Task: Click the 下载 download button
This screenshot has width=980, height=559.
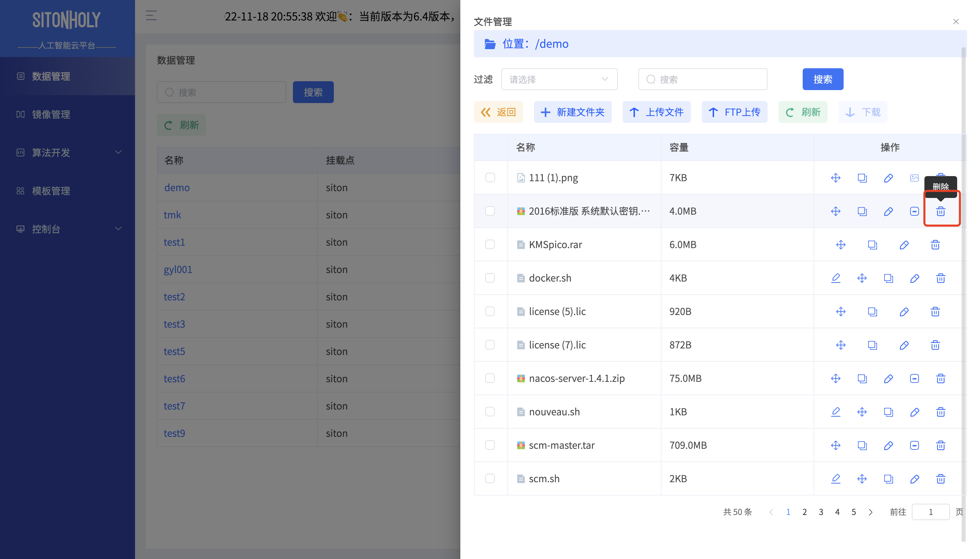Action: pos(862,112)
